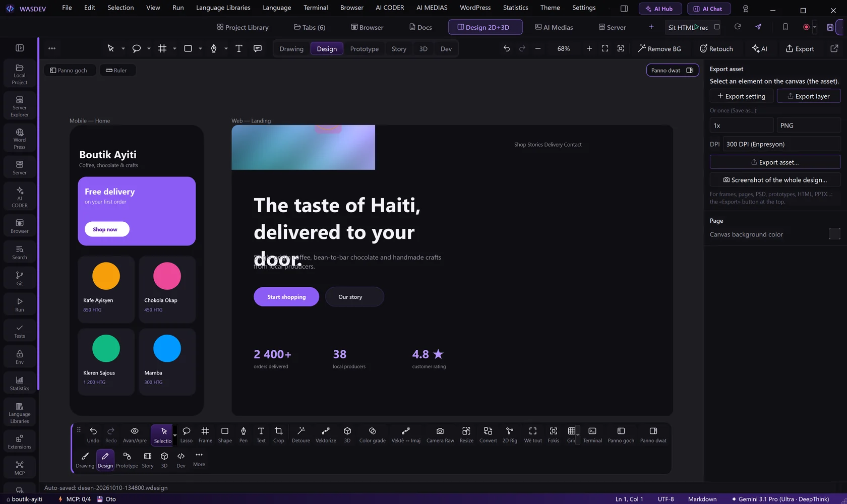
Task: Toggle the left sidebar panel icon
Action: 20,48
